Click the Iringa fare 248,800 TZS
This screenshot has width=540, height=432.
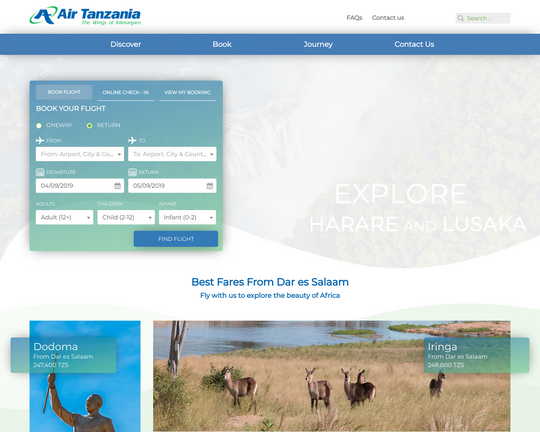tap(446, 365)
